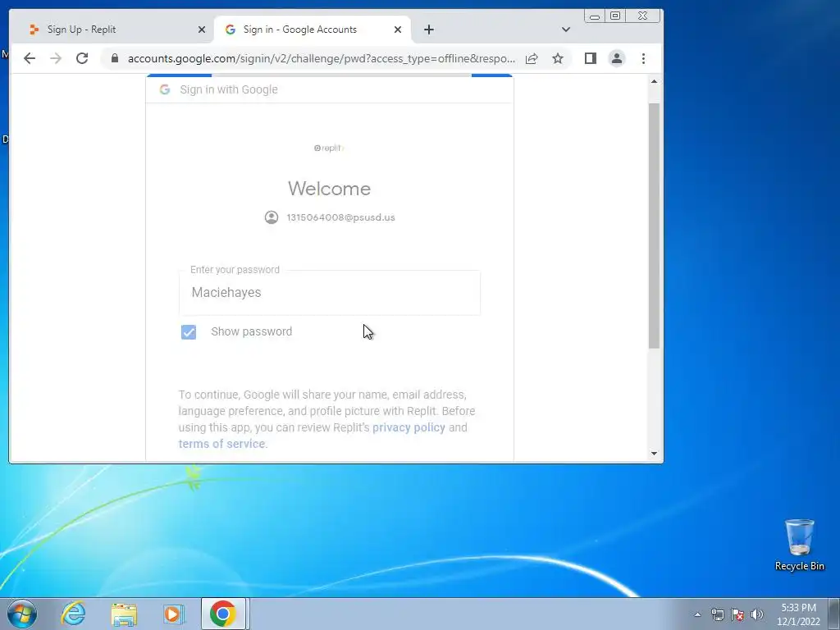Open the Chrome profile menu

pyautogui.click(x=617, y=58)
